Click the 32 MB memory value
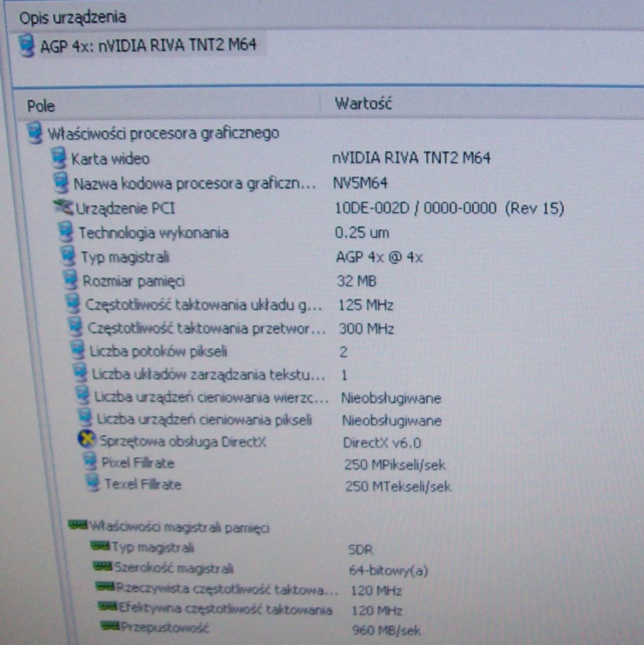The width and height of the screenshot is (644, 645). (x=357, y=281)
